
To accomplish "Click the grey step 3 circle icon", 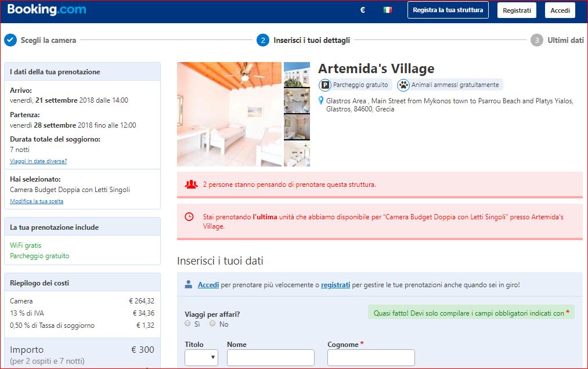I will pyautogui.click(x=536, y=40).
